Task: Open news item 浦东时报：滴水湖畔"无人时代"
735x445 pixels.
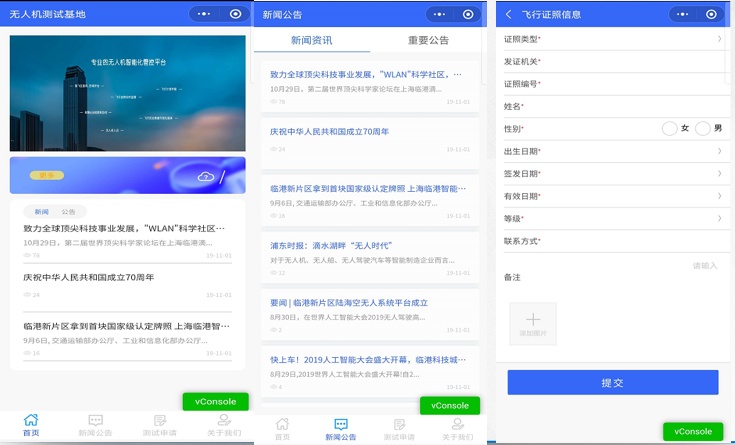Action: click(370, 258)
